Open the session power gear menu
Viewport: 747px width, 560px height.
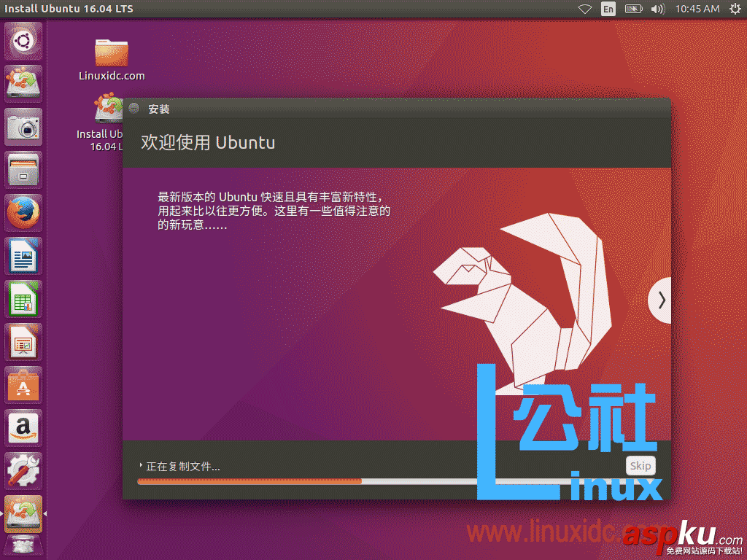pos(735,9)
